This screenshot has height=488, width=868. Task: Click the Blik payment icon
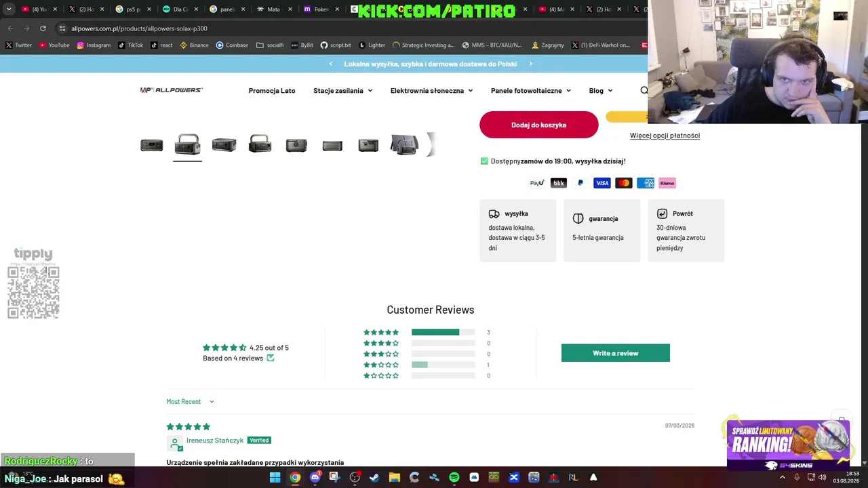pos(559,183)
